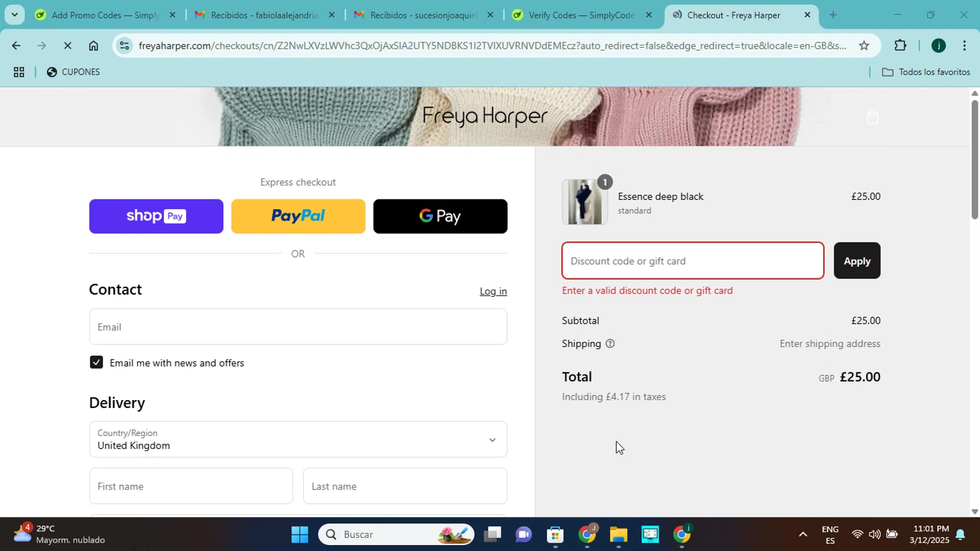
Task: Open Wi-Fi network settings in tray
Action: pyautogui.click(x=857, y=535)
